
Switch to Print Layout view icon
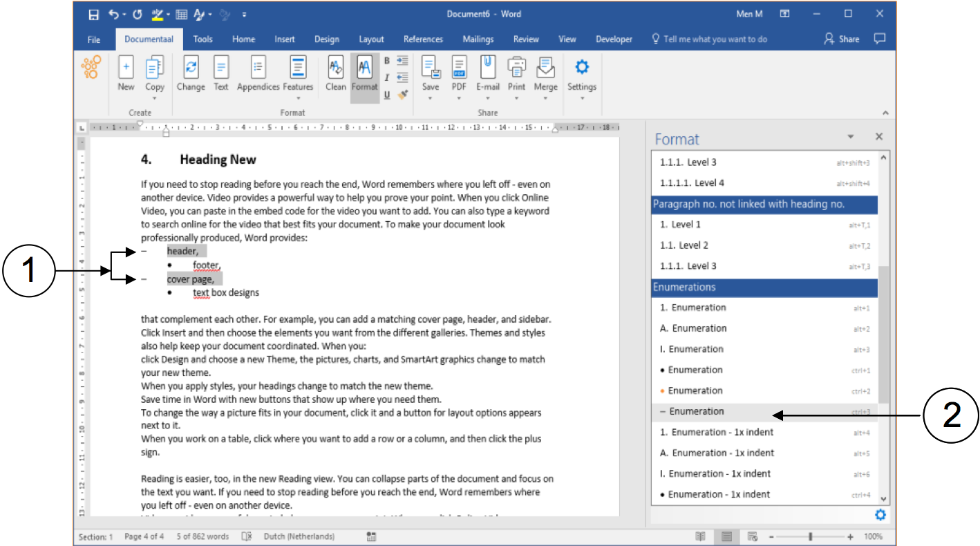(x=726, y=536)
